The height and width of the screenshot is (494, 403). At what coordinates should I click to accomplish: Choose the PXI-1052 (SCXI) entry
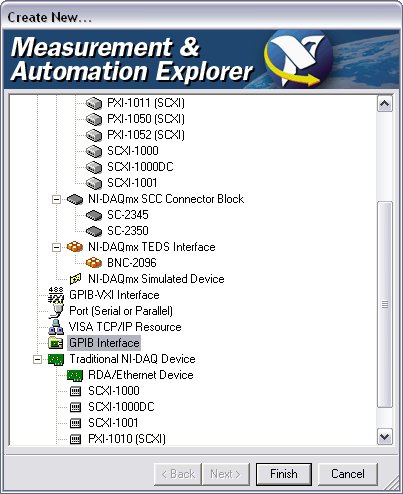146,135
